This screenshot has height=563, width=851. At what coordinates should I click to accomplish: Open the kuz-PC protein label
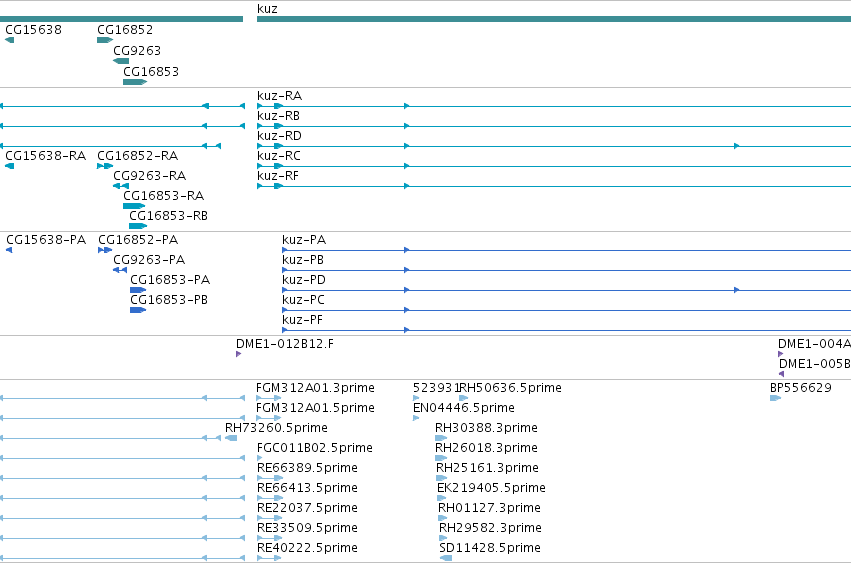pyautogui.click(x=303, y=300)
